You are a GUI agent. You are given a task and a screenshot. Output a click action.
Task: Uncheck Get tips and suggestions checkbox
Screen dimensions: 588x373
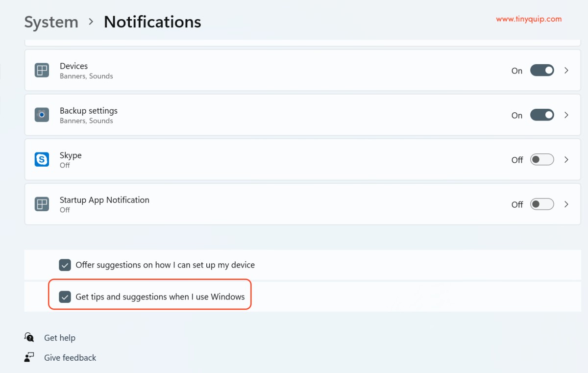[x=65, y=297]
